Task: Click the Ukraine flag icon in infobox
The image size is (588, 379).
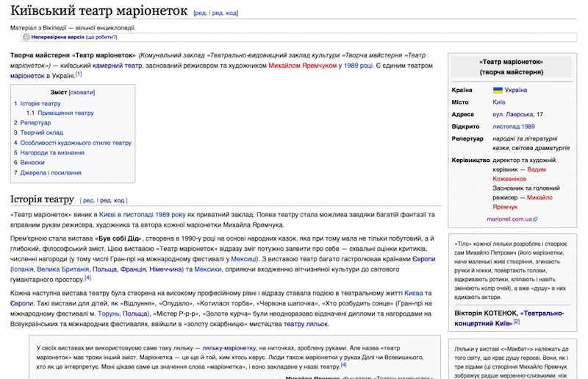Action: pos(498,90)
